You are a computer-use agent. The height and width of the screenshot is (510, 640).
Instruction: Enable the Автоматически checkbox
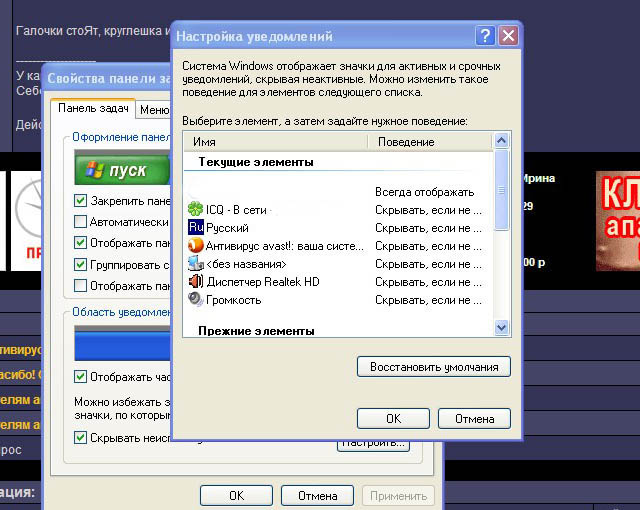coord(81,222)
